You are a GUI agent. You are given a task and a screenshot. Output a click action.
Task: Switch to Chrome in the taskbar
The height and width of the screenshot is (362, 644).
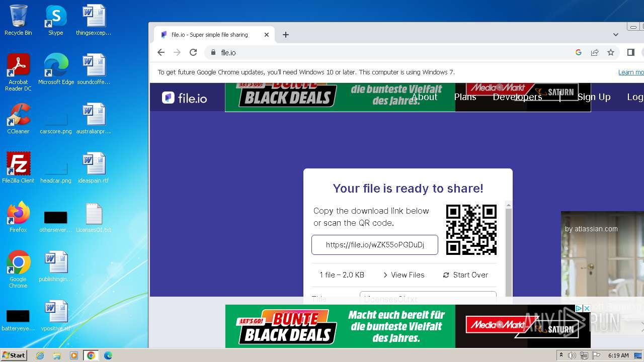pos(91,355)
